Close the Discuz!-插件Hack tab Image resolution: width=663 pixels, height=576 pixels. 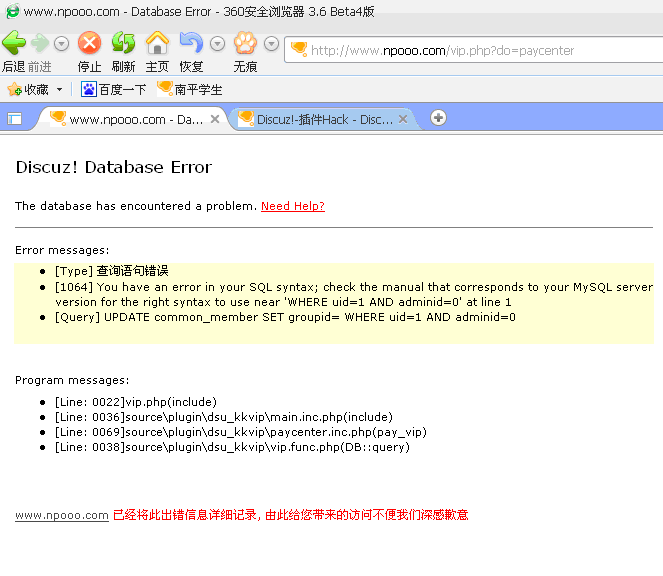pyautogui.click(x=403, y=119)
